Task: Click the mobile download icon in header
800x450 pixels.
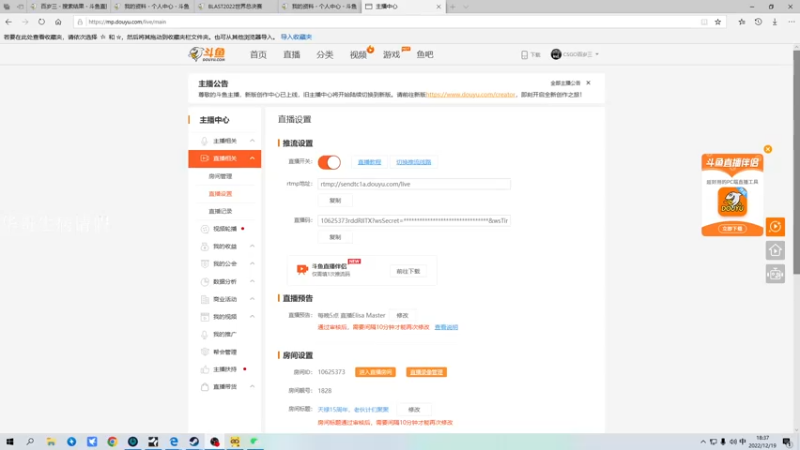Action: point(524,55)
